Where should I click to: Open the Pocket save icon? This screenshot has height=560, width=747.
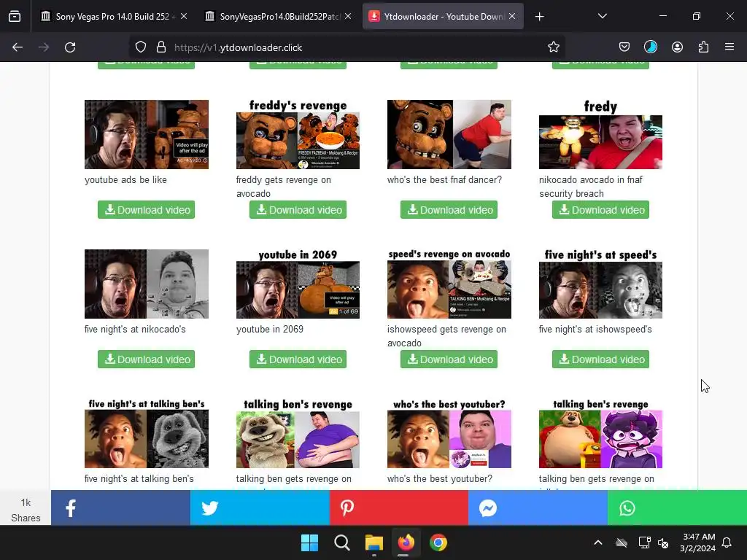(x=624, y=47)
